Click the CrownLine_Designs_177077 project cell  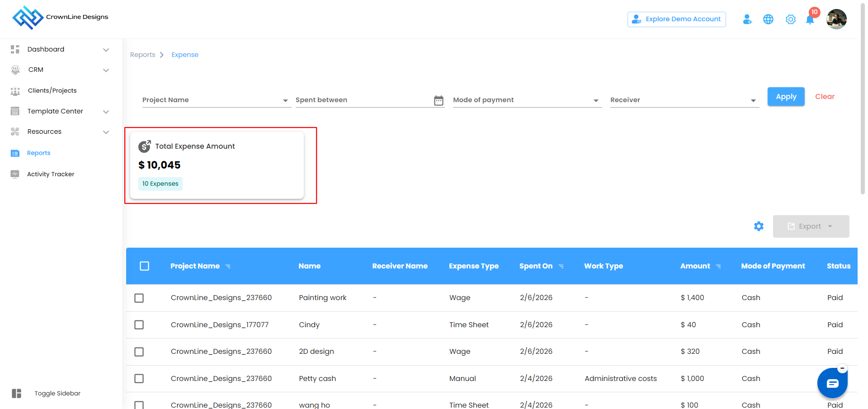(220, 325)
